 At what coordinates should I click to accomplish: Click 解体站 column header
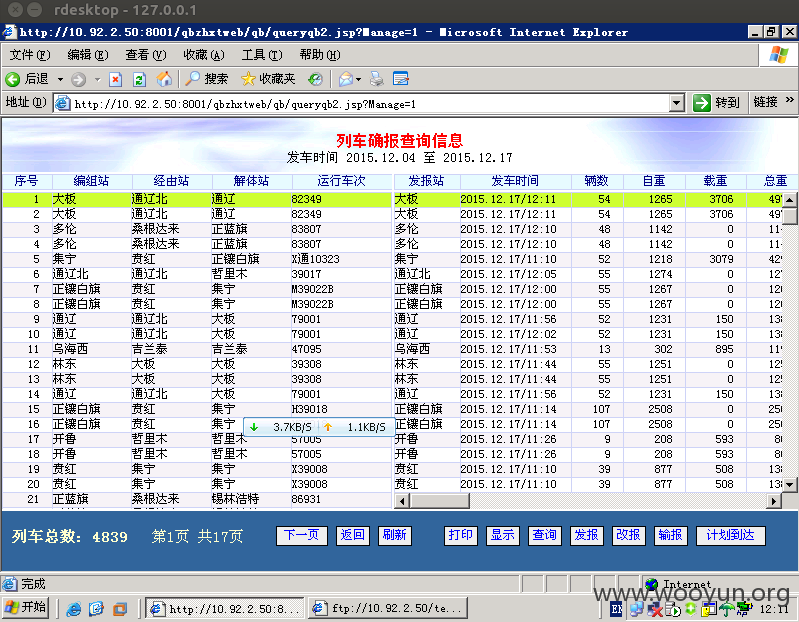pos(252,181)
